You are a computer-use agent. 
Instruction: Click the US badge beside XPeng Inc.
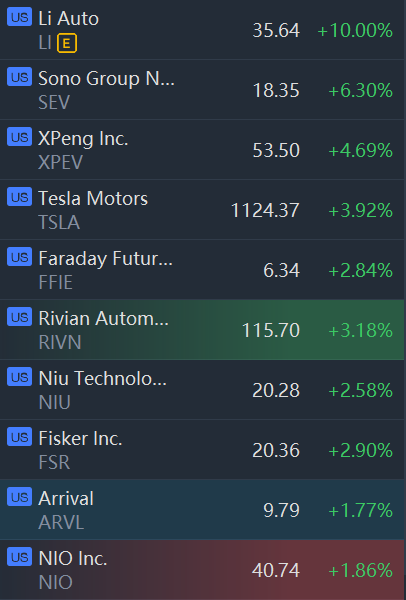[19, 137]
